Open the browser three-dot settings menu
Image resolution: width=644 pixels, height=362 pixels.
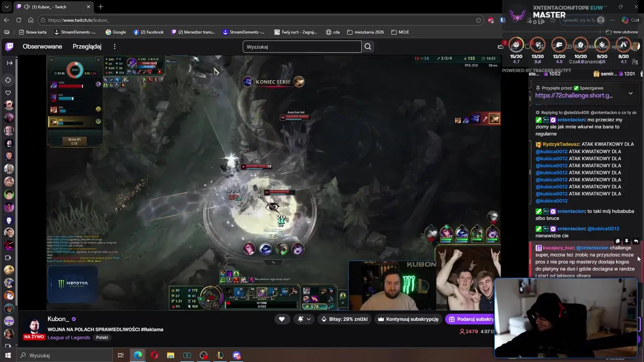pos(612,20)
